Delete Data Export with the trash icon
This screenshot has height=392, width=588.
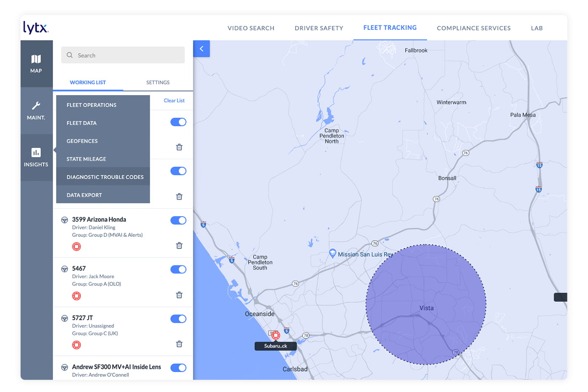(x=179, y=196)
